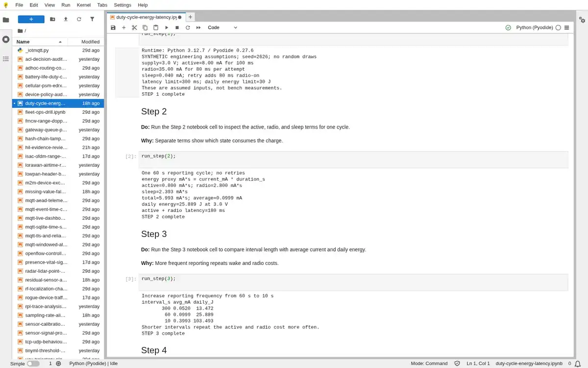
Task: Open the acl-decision-audit notebook file
Action: click(x=58, y=59)
